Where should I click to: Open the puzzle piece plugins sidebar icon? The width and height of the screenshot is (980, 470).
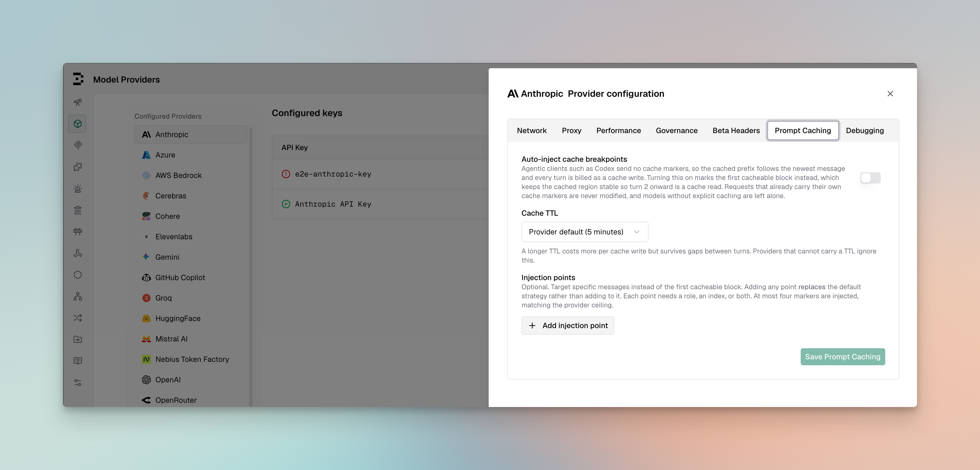tap(78, 167)
